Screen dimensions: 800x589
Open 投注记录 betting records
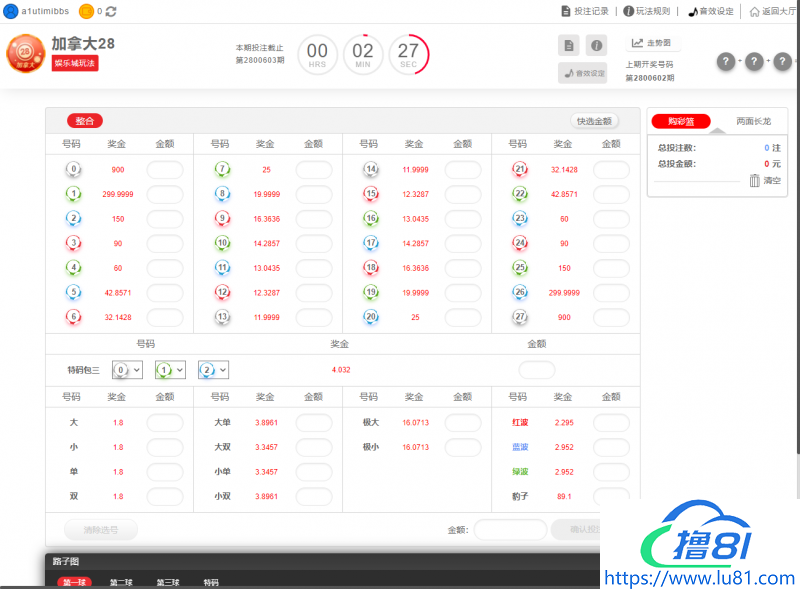[585, 11]
